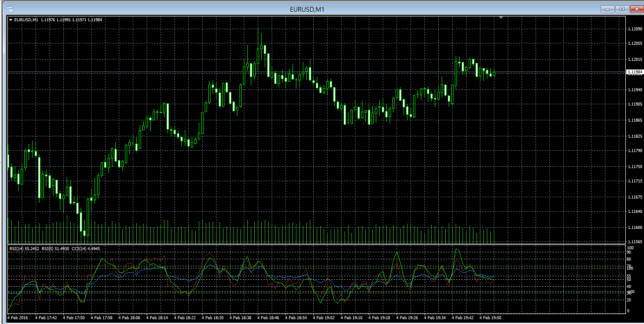644x324 pixels.
Task: Click time axis label 4 Feb 18:22
Action: [x=185, y=318]
